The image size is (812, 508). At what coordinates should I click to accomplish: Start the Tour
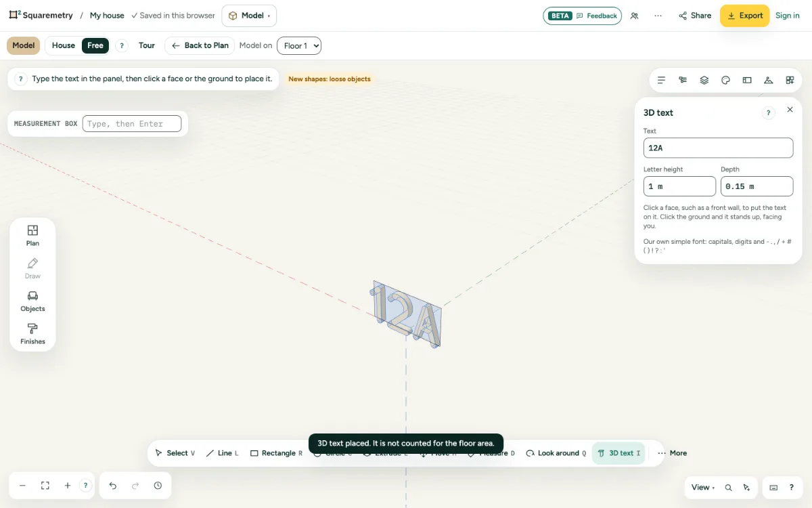(x=147, y=45)
